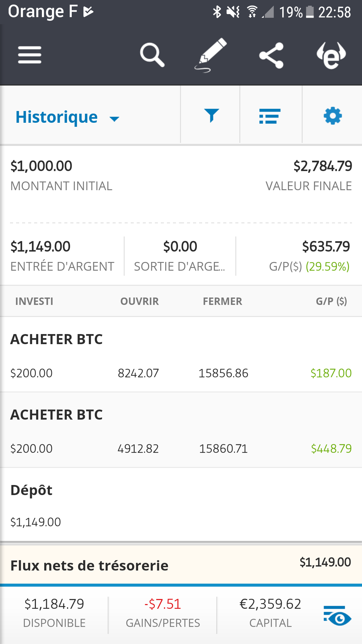Open the history filter funnel
The height and width of the screenshot is (644, 362).
[211, 116]
